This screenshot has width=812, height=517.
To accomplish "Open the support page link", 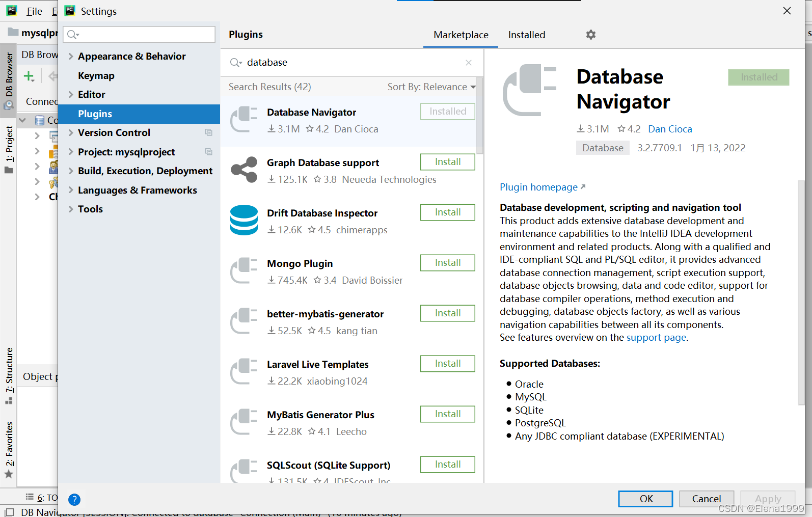I will coord(656,337).
